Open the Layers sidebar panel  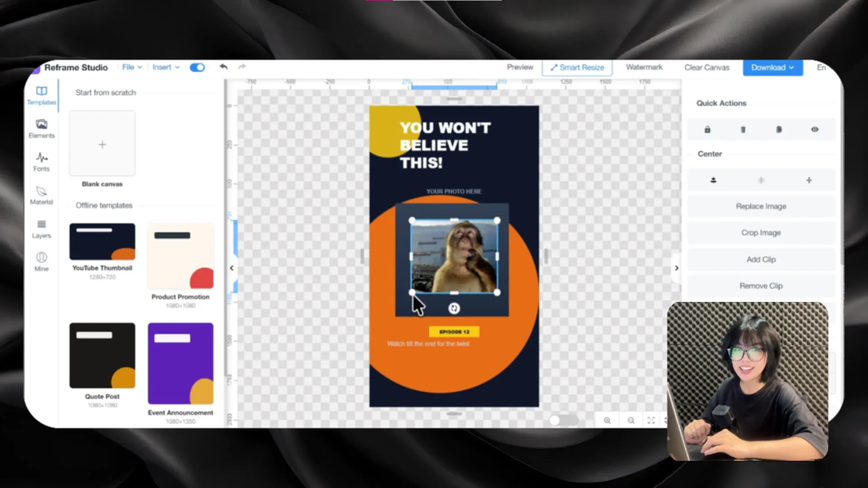pyautogui.click(x=41, y=229)
